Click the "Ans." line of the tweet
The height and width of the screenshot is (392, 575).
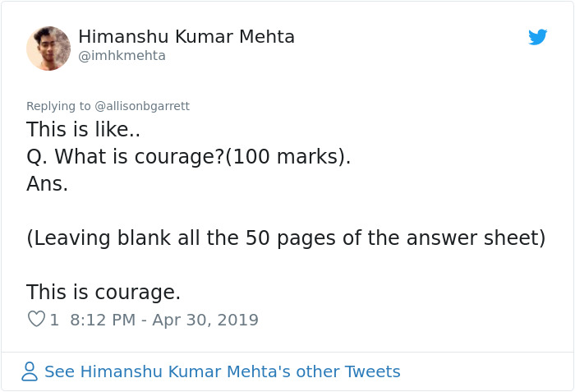[x=48, y=184]
